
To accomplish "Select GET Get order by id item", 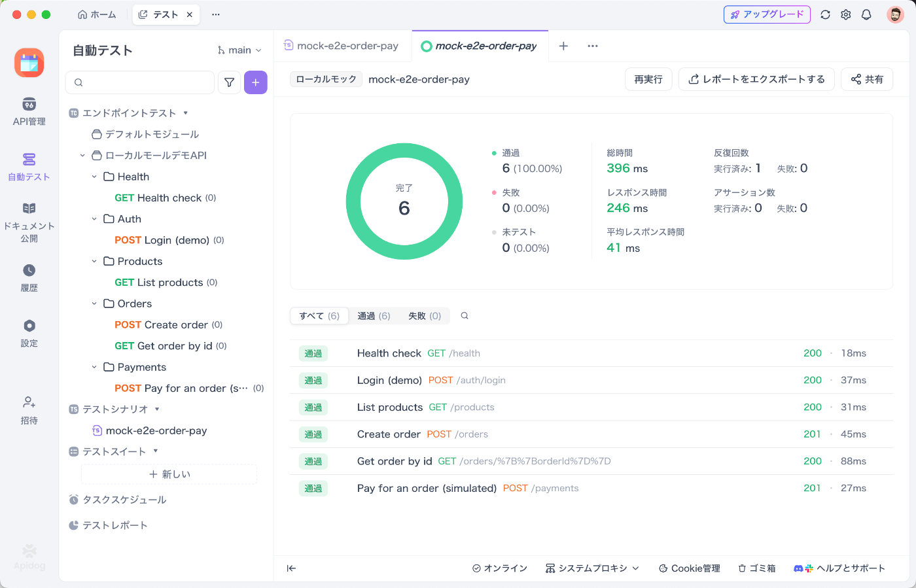I will (x=170, y=346).
